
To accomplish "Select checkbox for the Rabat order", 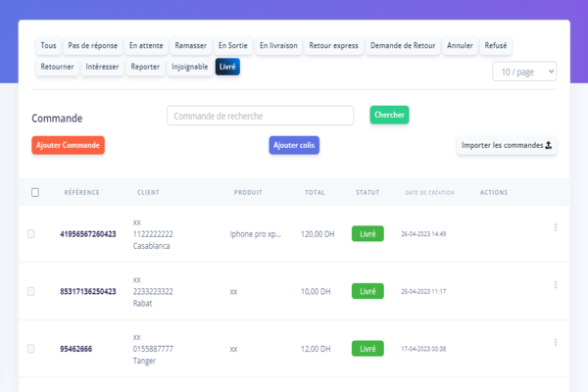I will point(31,291).
